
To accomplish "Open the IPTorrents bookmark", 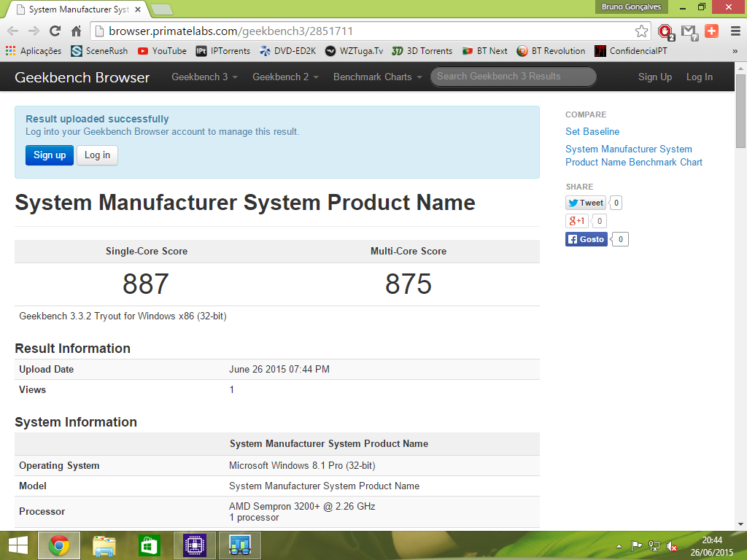I will click(223, 51).
